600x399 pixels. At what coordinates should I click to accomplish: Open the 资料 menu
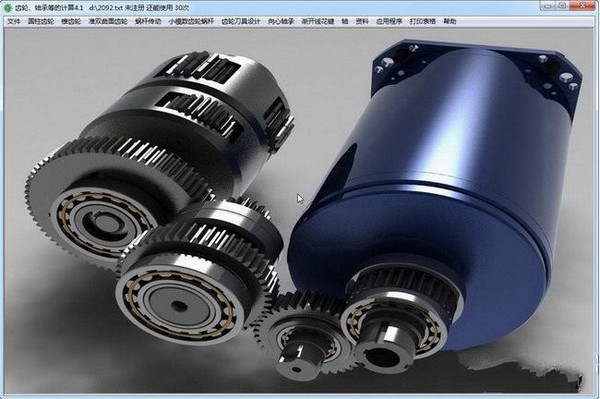[362, 21]
